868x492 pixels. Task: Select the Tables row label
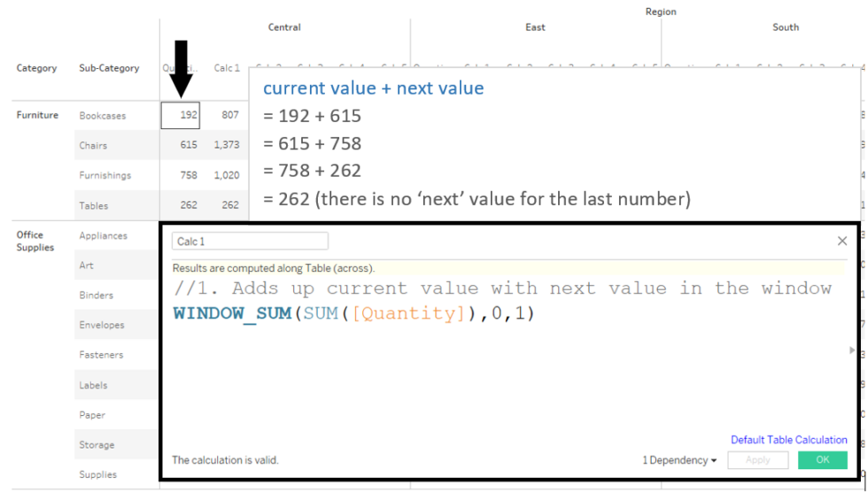pos(94,205)
